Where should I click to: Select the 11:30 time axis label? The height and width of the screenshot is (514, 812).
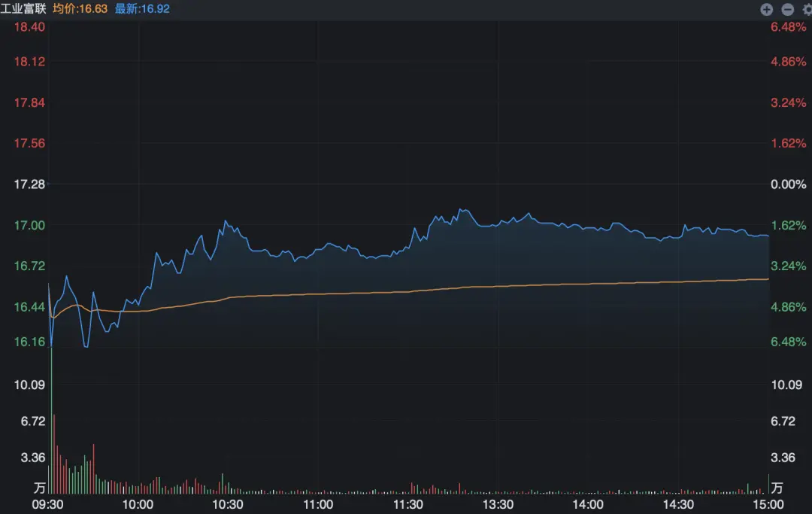click(x=408, y=504)
